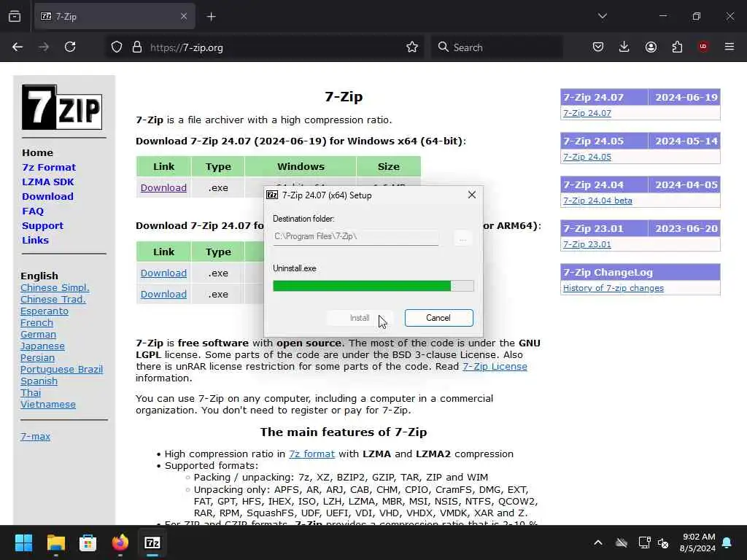
Task: Bookmark this page with the star
Action: click(x=412, y=47)
